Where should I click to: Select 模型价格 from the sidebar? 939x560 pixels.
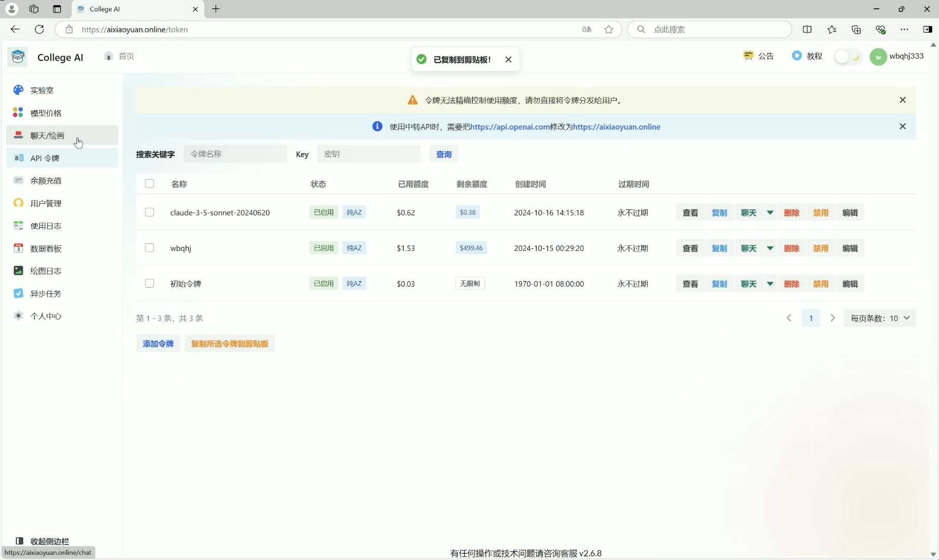coord(47,113)
